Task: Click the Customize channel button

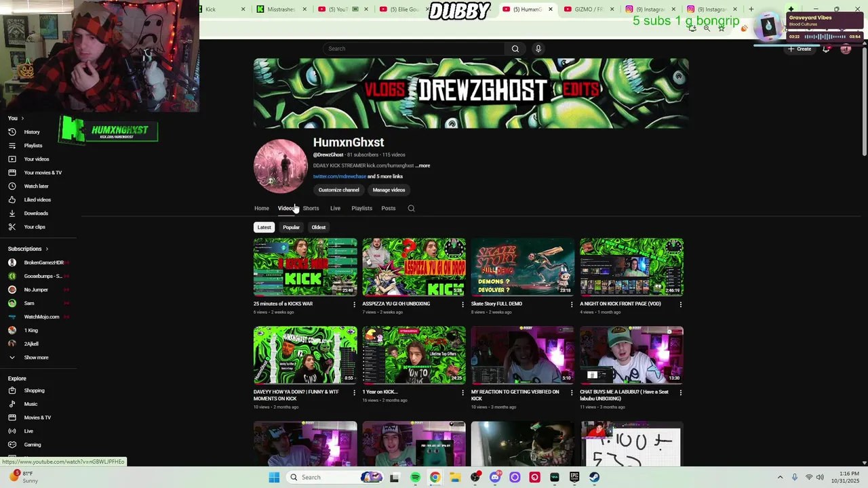Action: click(338, 190)
